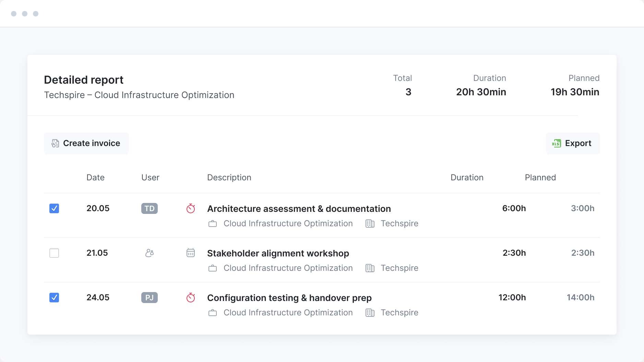Click briefcase project icon under Architecture assessment
The width and height of the screenshot is (644, 362).
pos(213,224)
